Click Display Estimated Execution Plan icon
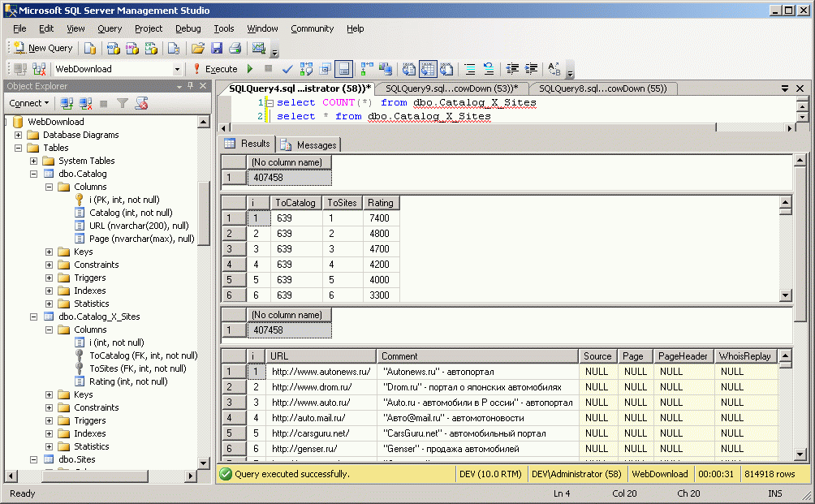815x504 pixels. click(306, 69)
